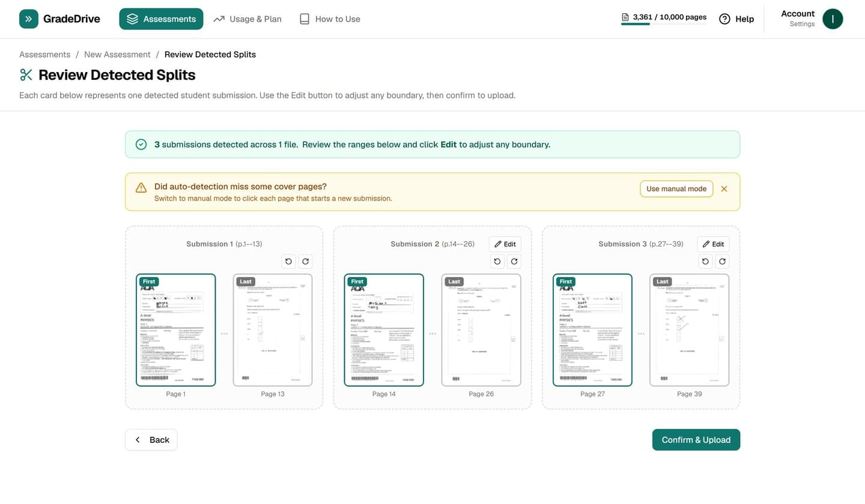The width and height of the screenshot is (865, 504).
Task: Rotate Submission 1 counterclockwise
Action: tap(288, 261)
